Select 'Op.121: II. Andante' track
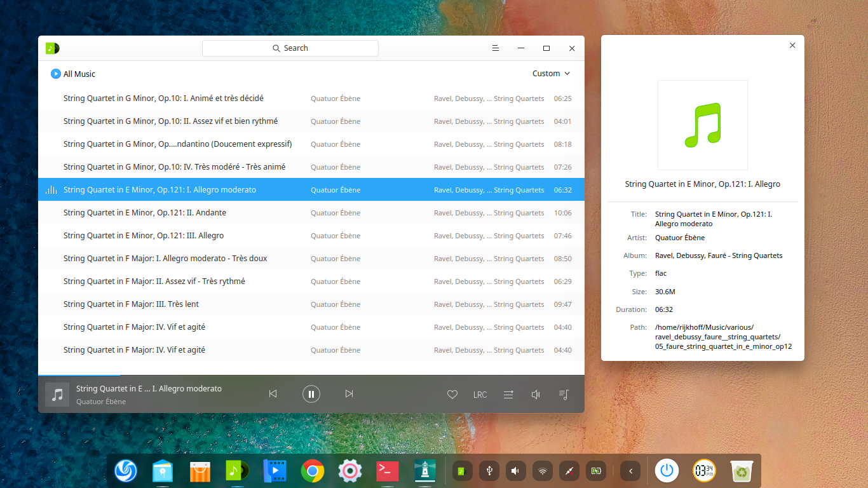The height and width of the screenshot is (488, 868). tap(311, 213)
